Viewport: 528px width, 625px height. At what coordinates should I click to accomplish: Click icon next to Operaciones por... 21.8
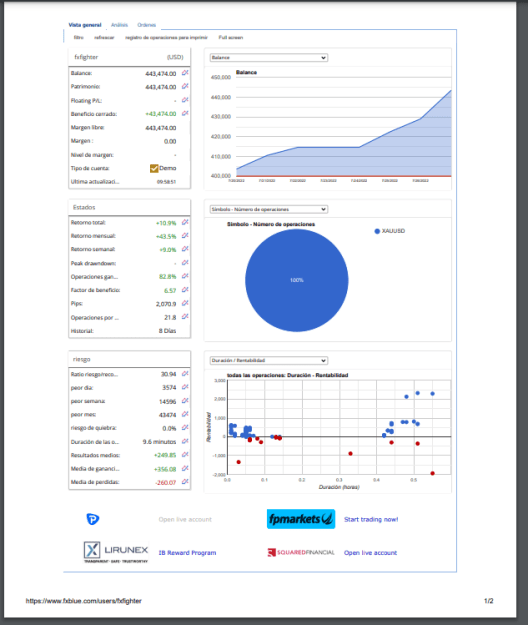pos(185,317)
